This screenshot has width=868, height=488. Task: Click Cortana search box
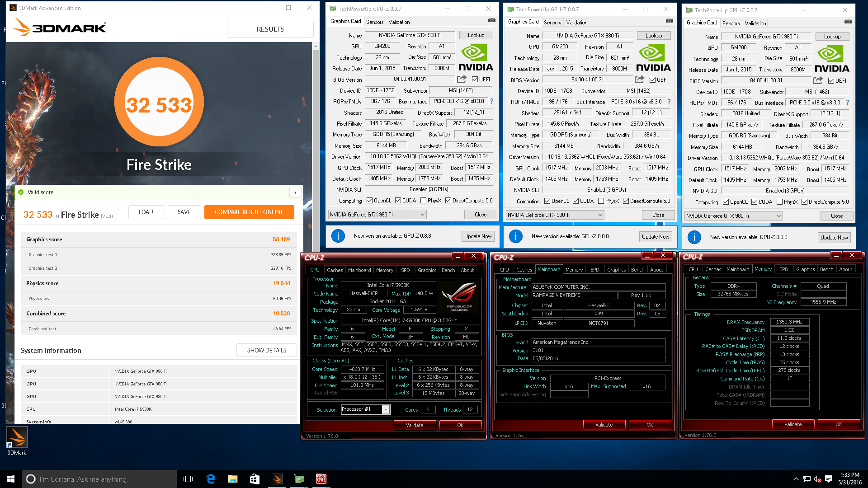(99, 479)
